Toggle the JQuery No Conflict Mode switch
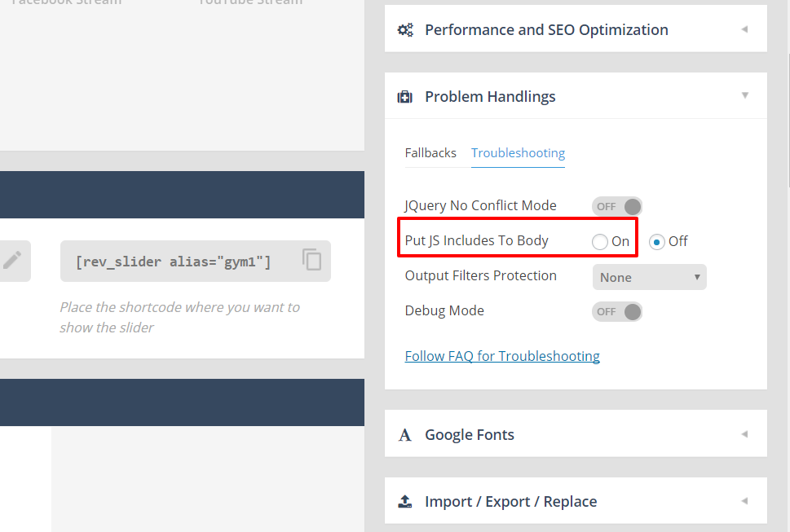 [x=617, y=206]
